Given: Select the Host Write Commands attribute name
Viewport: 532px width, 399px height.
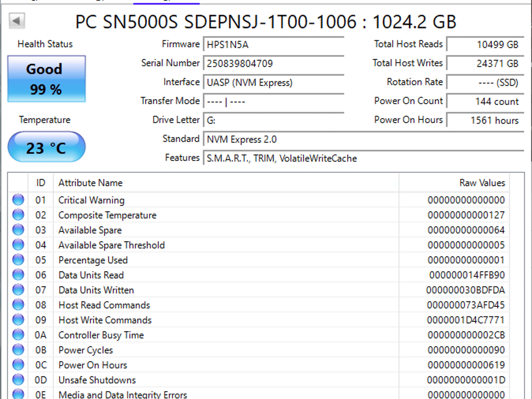Looking at the screenshot, I should pyautogui.click(x=105, y=320).
